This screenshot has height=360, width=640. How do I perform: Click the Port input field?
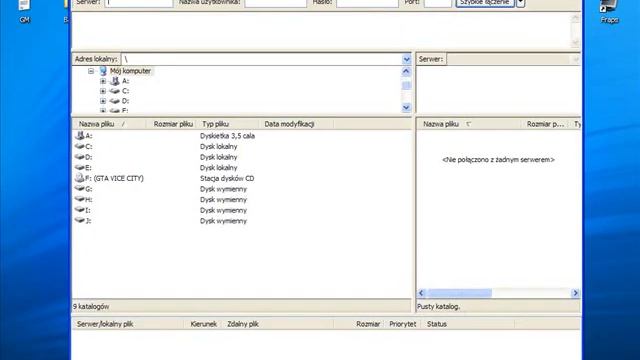coord(438,3)
